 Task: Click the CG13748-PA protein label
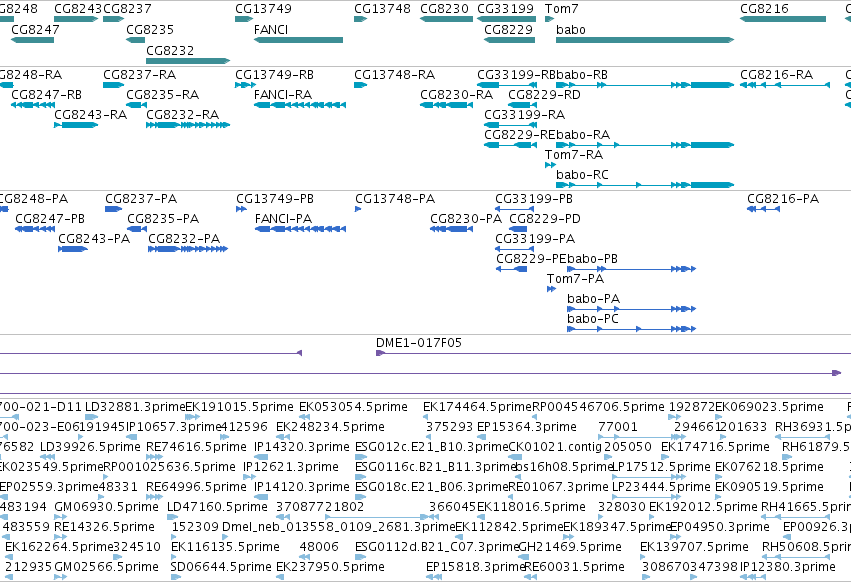(x=395, y=199)
